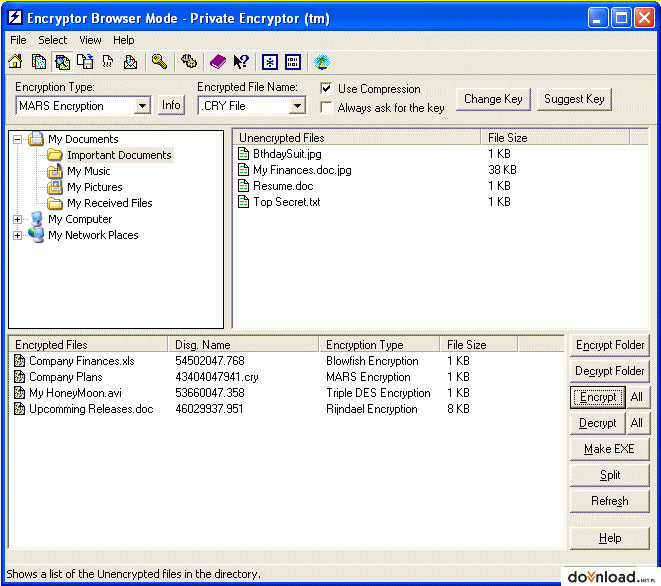Expand the My Computer tree node
The width and height of the screenshot is (661, 586).
pyautogui.click(x=17, y=219)
